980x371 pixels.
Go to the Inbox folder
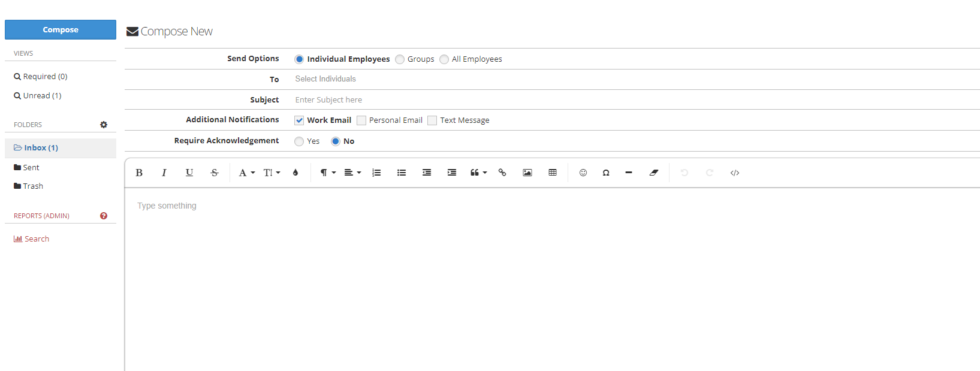pos(41,148)
